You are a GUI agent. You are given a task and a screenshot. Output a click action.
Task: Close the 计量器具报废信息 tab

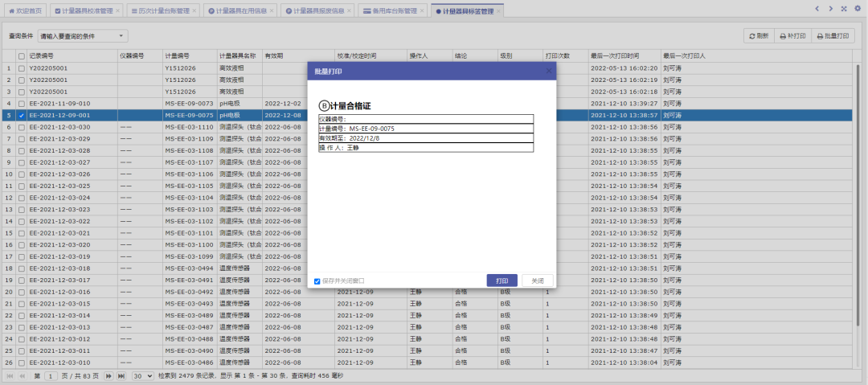tap(349, 10)
